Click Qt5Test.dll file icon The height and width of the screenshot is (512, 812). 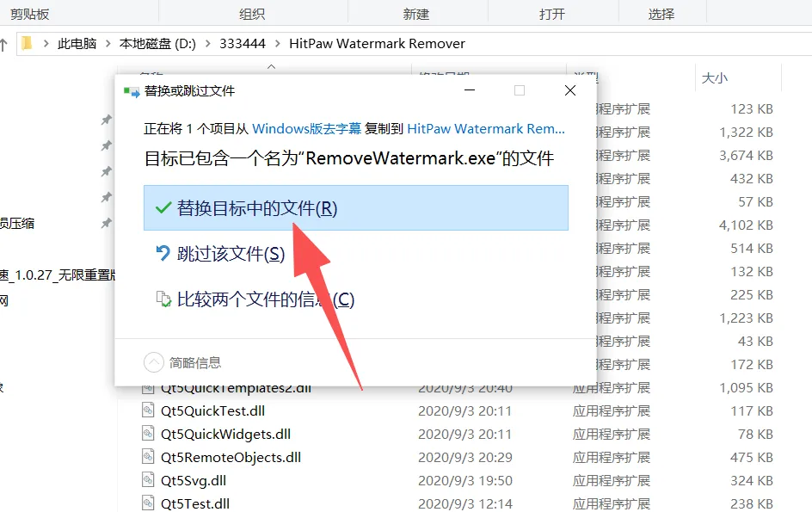(148, 503)
